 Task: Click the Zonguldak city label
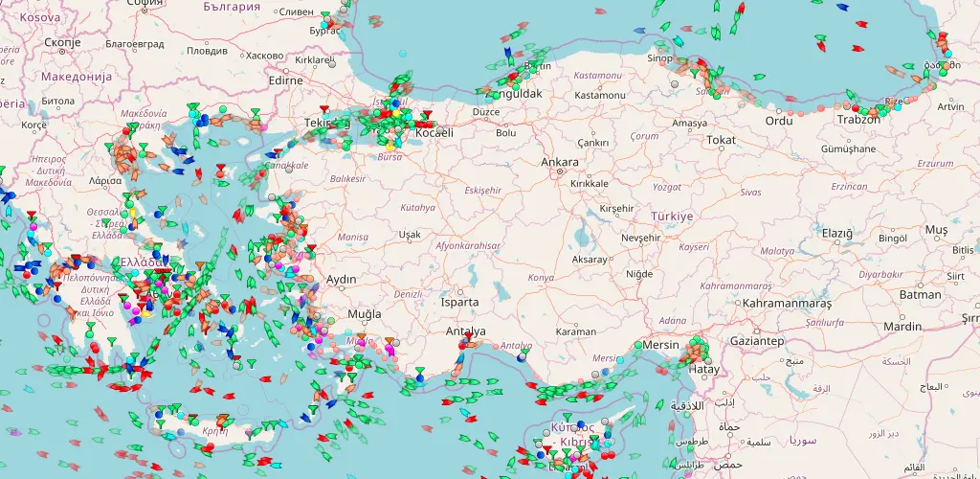pyautogui.click(x=514, y=94)
